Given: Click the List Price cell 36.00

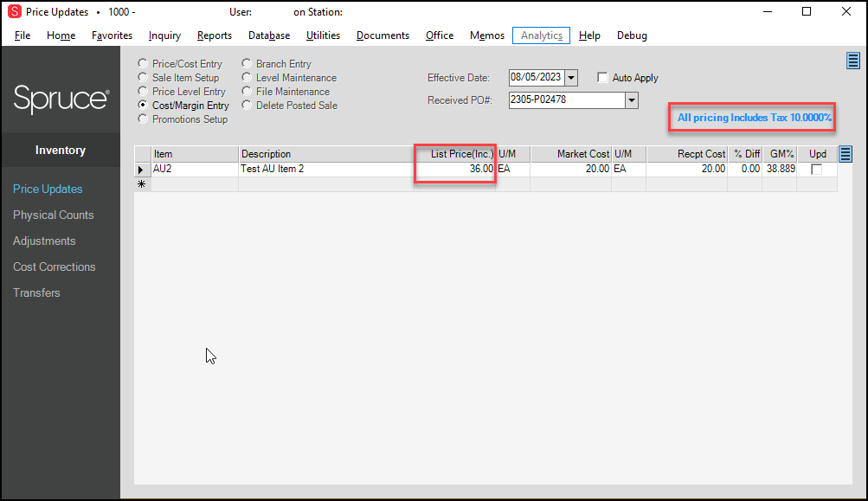Looking at the screenshot, I should 454,169.
